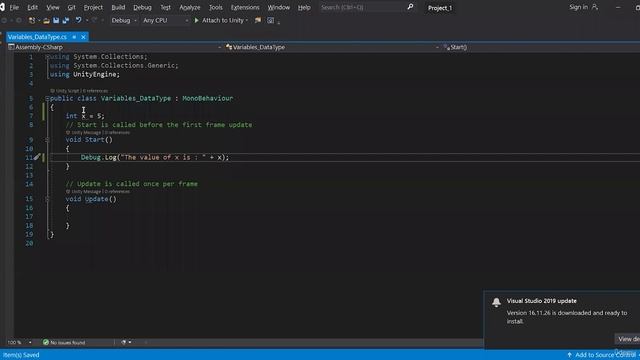Click the Find in Files toolbar icon
This screenshot has height=360, width=640.
pos(258,20)
